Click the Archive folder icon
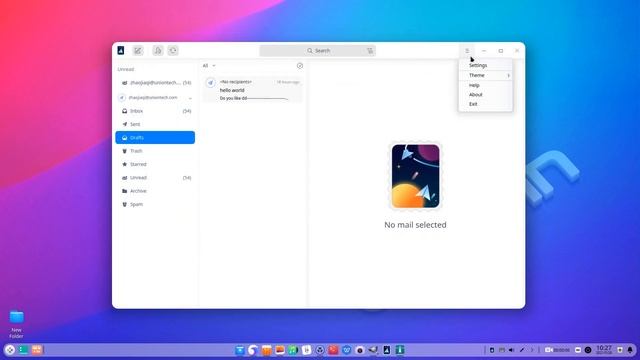 click(124, 191)
